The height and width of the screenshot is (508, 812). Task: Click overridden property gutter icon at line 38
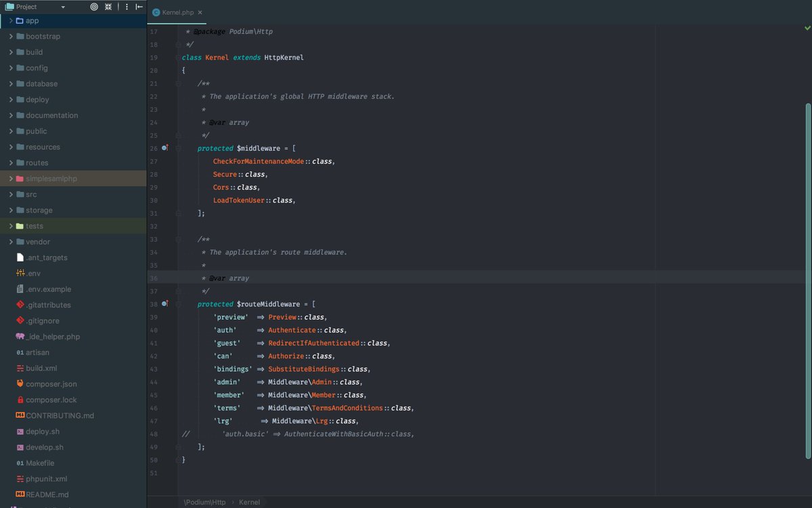[165, 303]
